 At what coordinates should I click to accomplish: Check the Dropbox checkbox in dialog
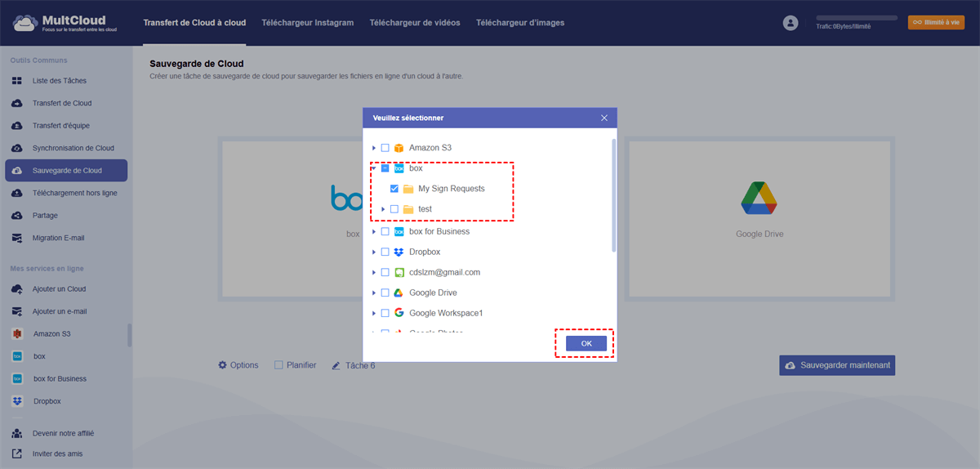coord(385,252)
